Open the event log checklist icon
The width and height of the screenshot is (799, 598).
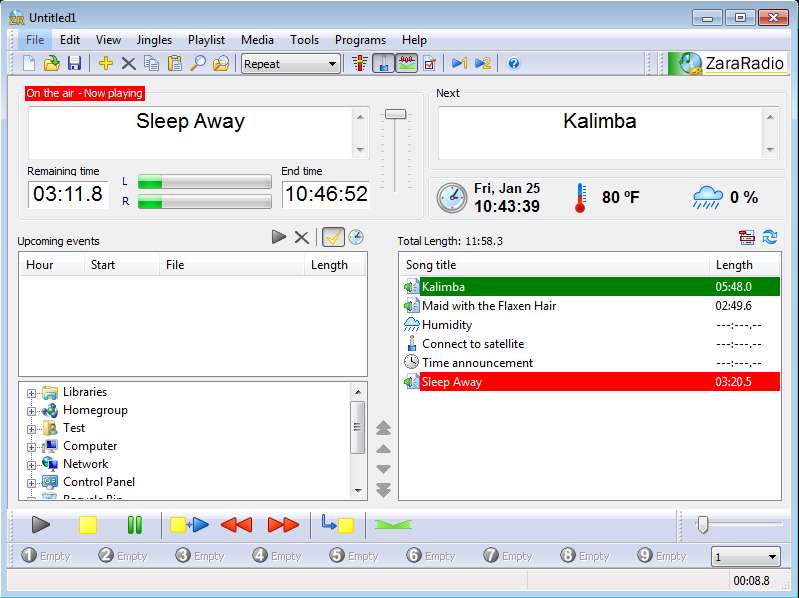click(430, 64)
